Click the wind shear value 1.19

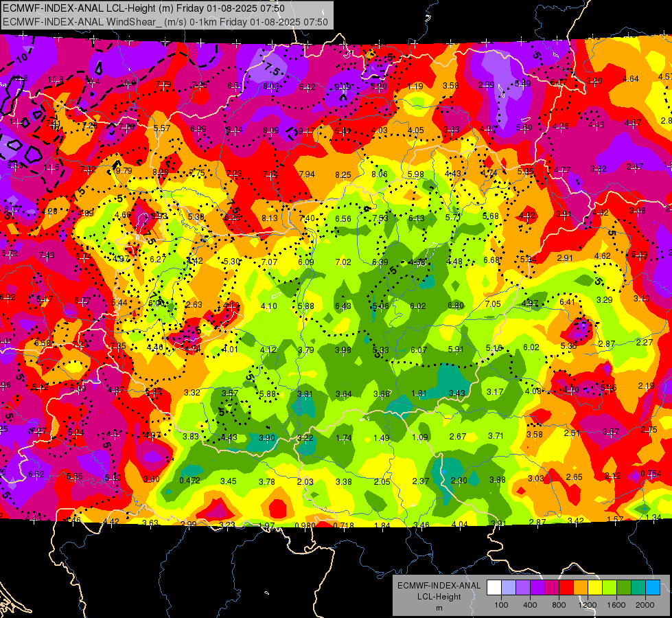pos(415,87)
